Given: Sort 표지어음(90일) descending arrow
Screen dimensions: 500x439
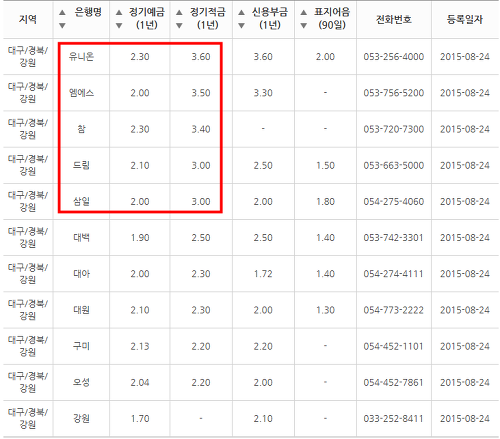Looking at the screenshot, I should [x=304, y=25].
